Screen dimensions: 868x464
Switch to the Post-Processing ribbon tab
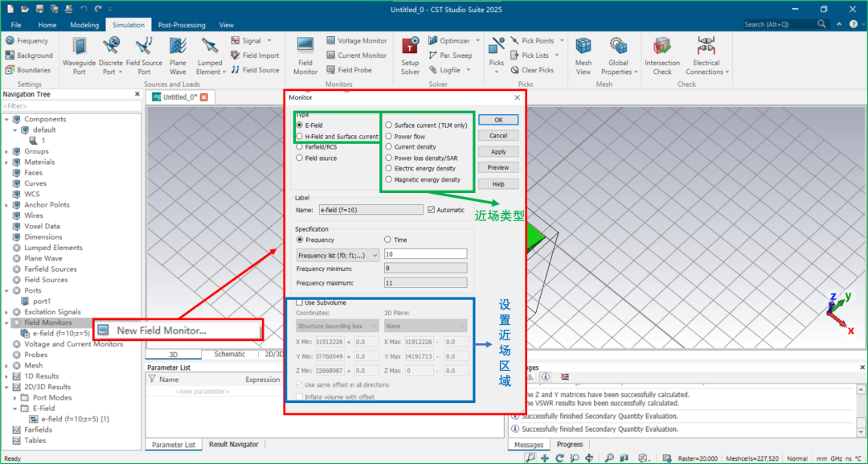click(x=181, y=25)
